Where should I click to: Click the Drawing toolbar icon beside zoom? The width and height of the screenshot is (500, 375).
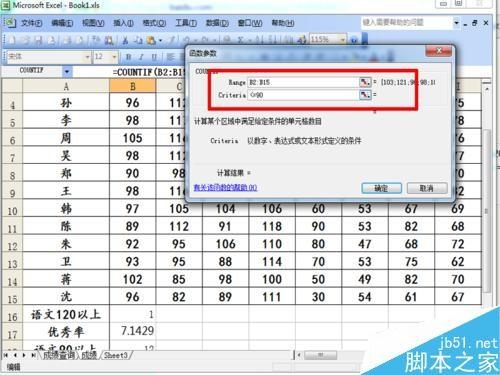point(302,40)
